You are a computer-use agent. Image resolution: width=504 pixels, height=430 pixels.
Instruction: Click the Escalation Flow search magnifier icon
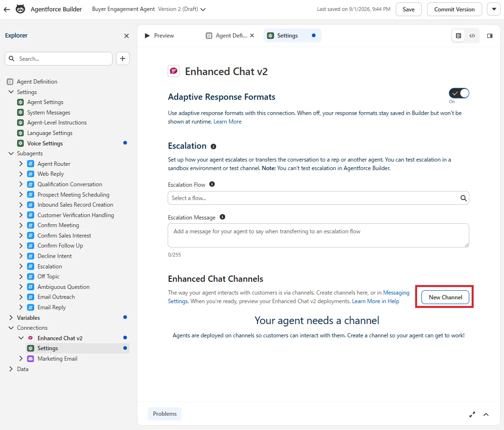pos(463,198)
